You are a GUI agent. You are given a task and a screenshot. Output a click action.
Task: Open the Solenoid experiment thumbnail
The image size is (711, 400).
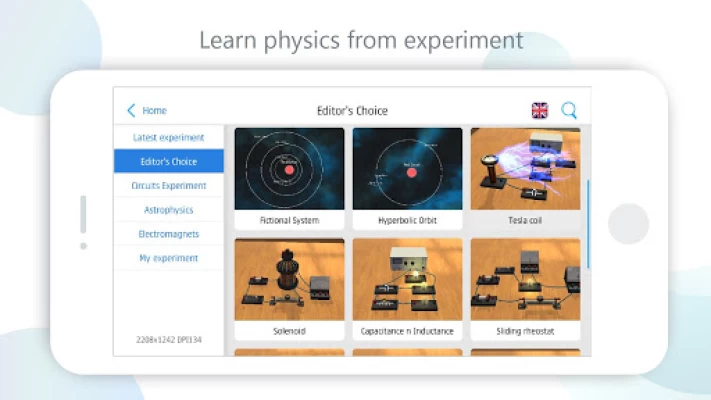tap(289, 279)
